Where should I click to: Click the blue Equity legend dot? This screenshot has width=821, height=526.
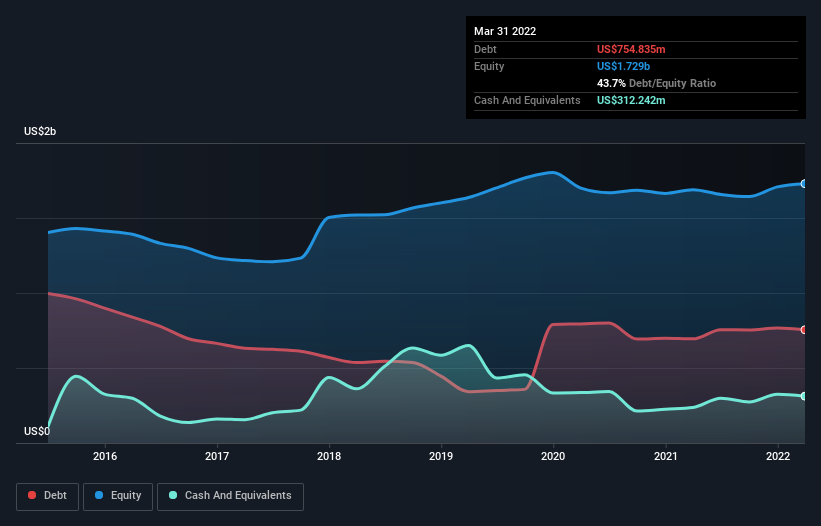(99, 495)
